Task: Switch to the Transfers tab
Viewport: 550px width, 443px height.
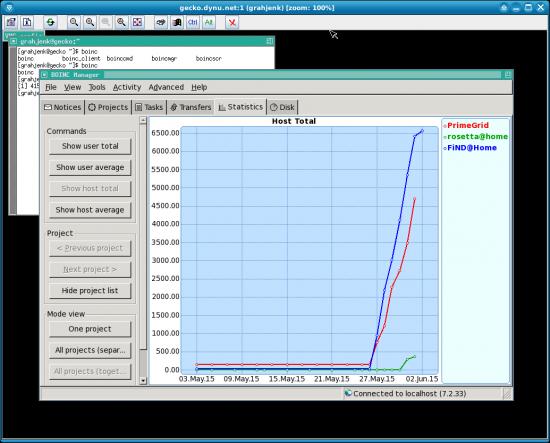Action: coord(191,107)
